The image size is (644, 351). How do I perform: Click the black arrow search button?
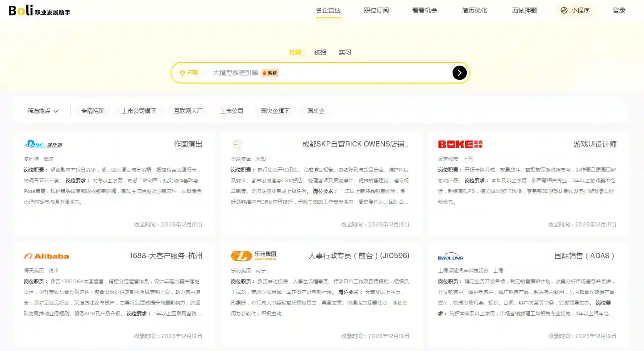(x=459, y=73)
